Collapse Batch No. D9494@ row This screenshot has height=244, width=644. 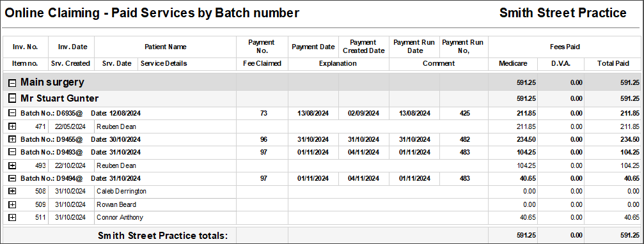[12, 178]
